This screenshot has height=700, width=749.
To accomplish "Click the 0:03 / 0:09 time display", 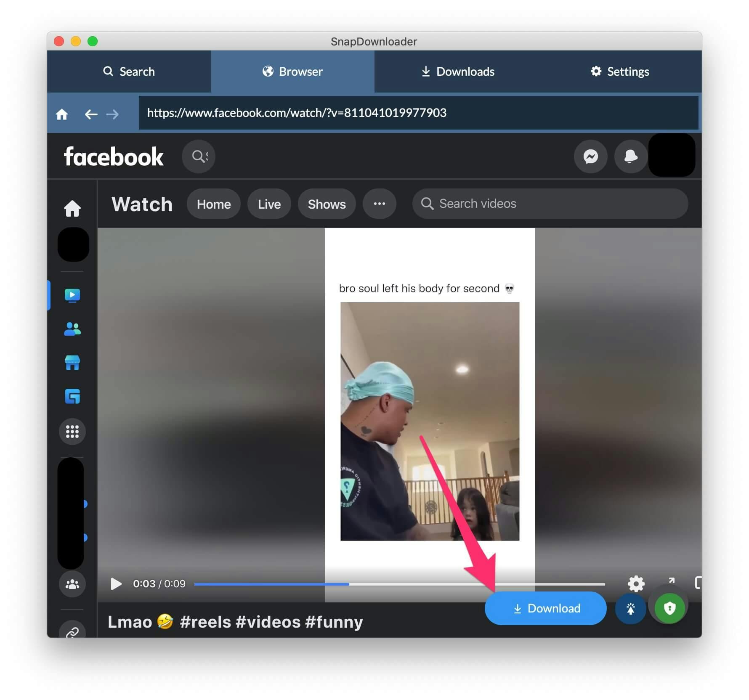I will pos(159,584).
